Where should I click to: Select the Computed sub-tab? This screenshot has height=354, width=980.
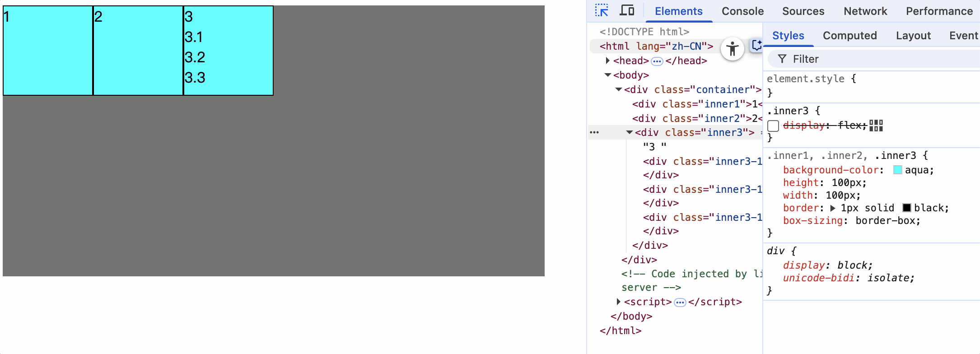[x=850, y=36]
